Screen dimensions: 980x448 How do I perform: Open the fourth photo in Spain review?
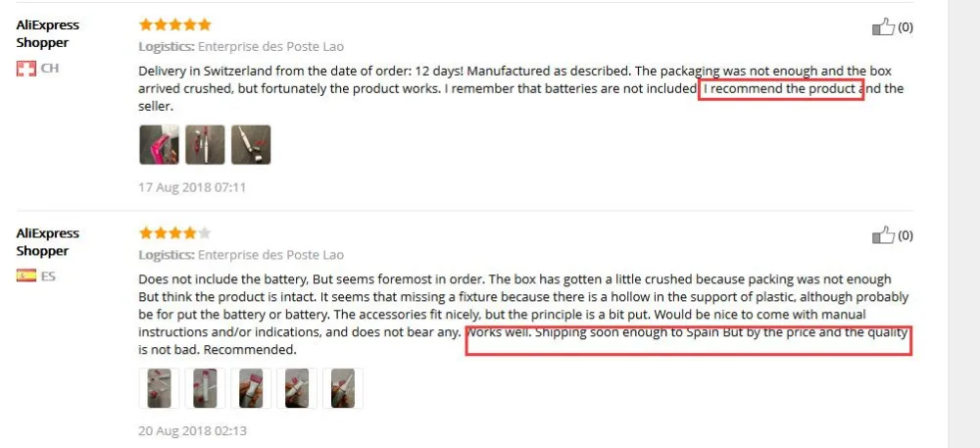(x=297, y=388)
